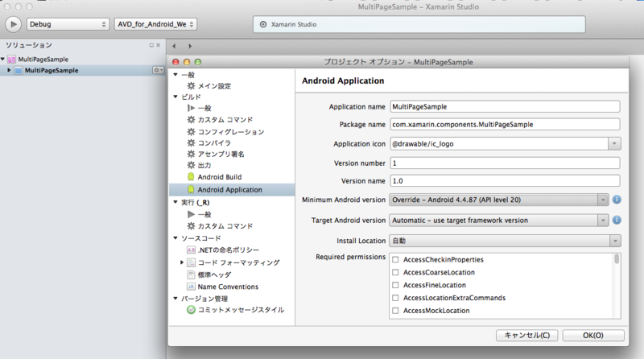644x359 pixels.
Task: Open the AVD_for_Android_We device selector
Action: coord(155,24)
